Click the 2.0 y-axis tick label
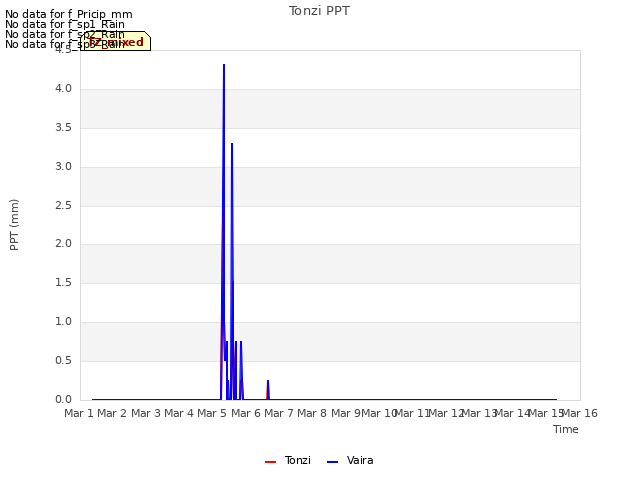This screenshot has height=480, width=640. click(x=63, y=244)
